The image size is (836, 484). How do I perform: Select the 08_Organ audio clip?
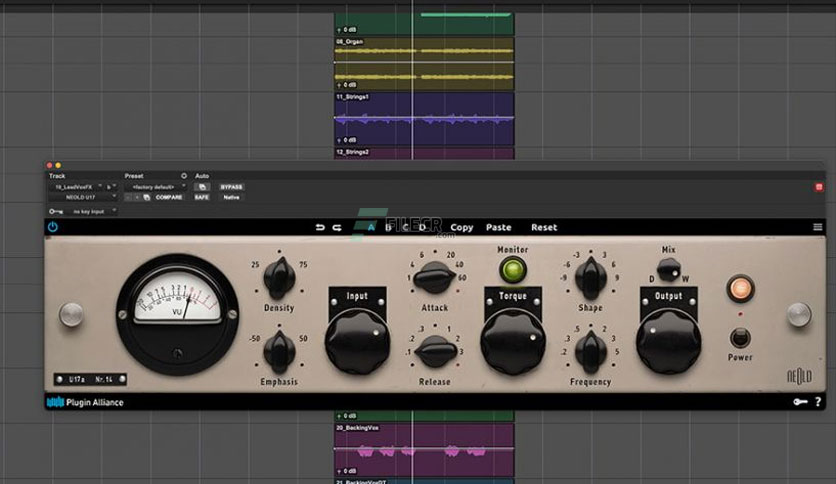(424, 63)
